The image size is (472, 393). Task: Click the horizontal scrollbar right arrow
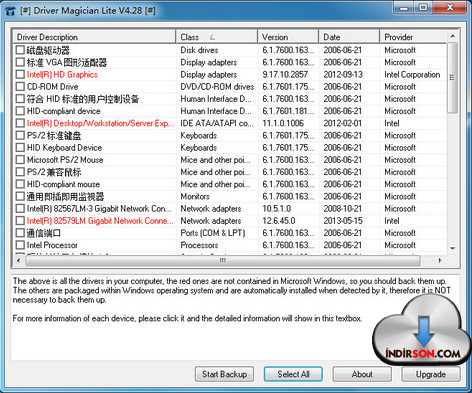(x=440, y=260)
